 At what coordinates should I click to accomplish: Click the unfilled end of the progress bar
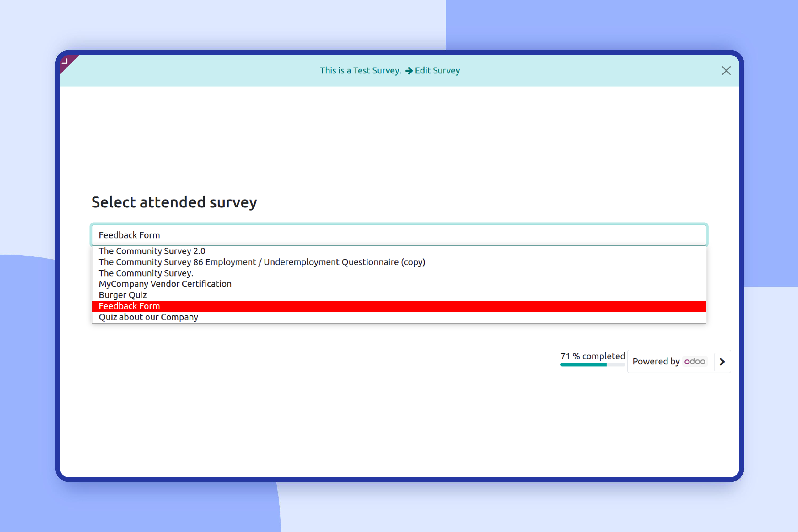(616, 365)
